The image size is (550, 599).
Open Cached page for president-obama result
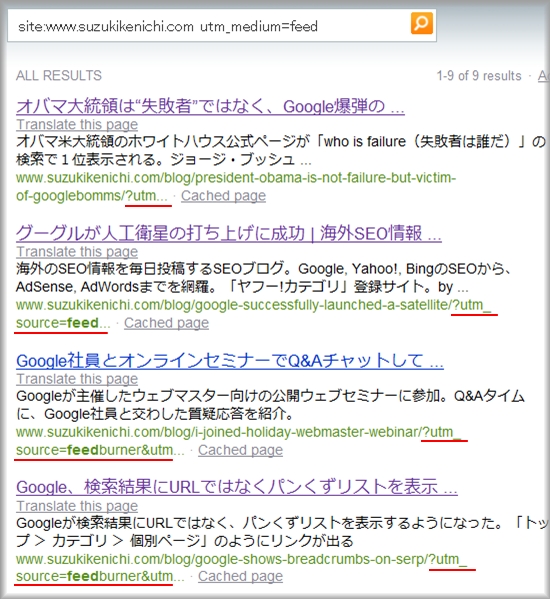[223, 196]
